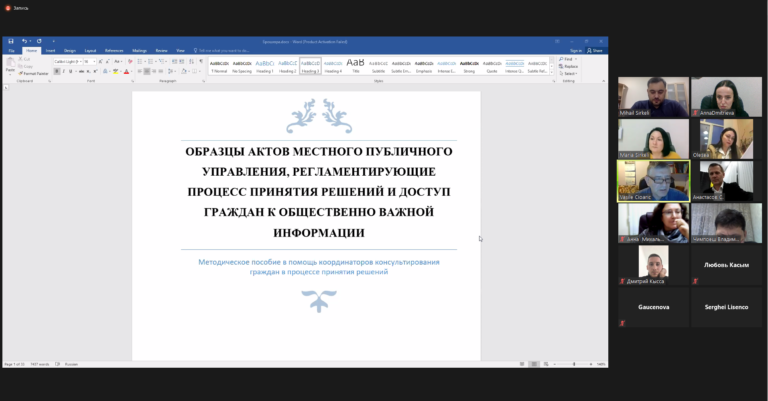The image size is (768, 401).
Task: Apply the Normal style
Action: click(219, 66)
